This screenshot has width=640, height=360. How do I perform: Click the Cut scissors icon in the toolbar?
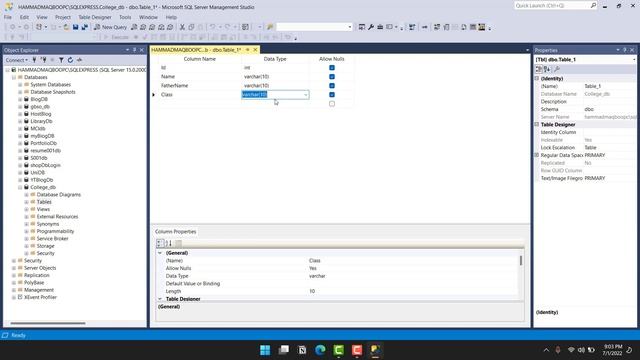[x=182, y=27]
